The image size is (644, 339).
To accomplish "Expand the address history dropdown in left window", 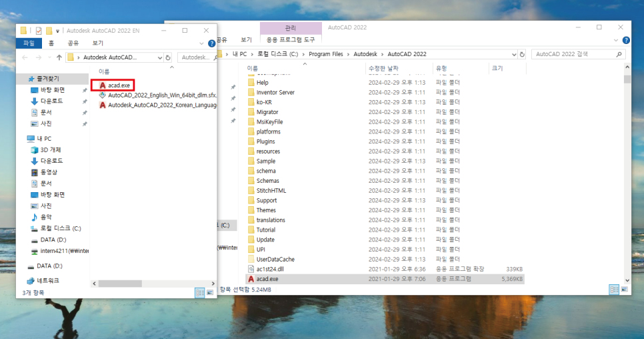I will coord(160,57).
